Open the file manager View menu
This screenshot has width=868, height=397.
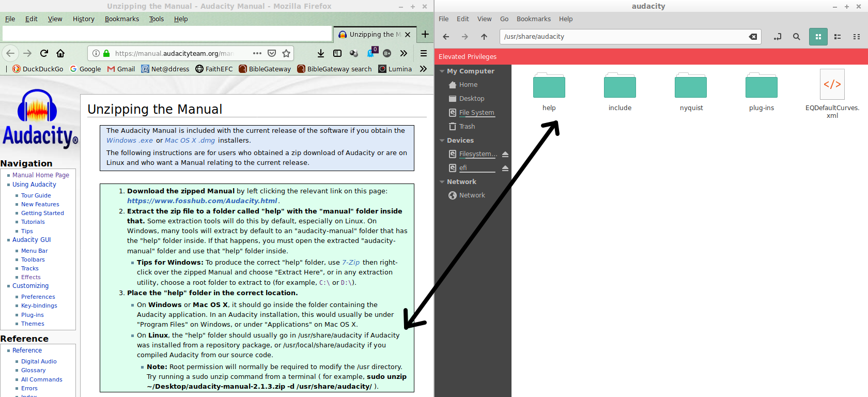point(485,19)
